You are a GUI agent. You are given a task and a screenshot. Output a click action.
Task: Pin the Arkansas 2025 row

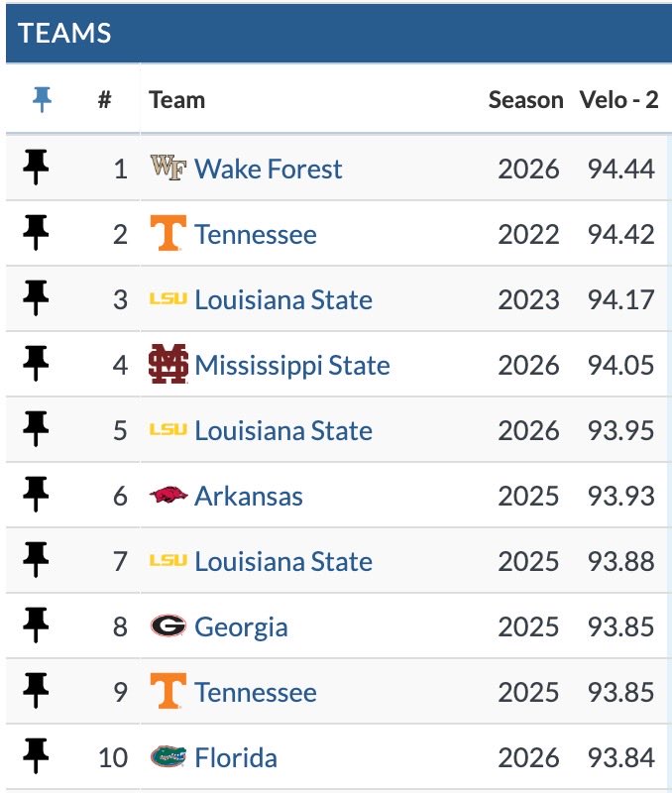click(x=36, y=494)
